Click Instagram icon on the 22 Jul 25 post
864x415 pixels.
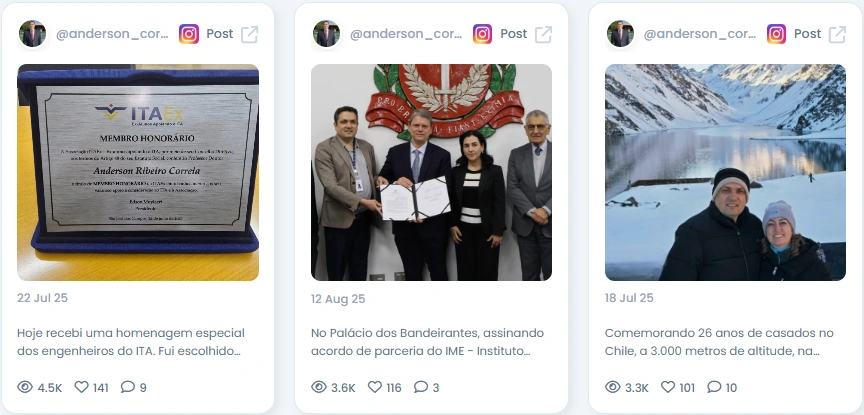[189, 34]
